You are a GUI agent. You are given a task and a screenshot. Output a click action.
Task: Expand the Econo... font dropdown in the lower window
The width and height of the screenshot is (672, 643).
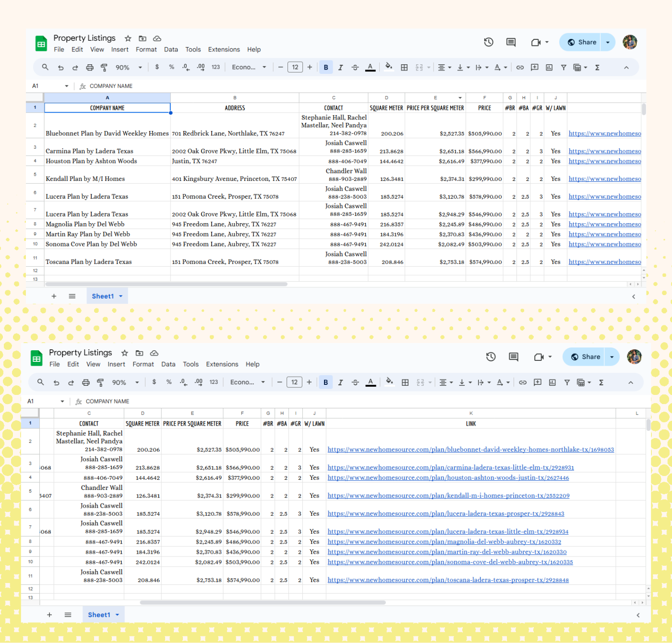[248, 382]
